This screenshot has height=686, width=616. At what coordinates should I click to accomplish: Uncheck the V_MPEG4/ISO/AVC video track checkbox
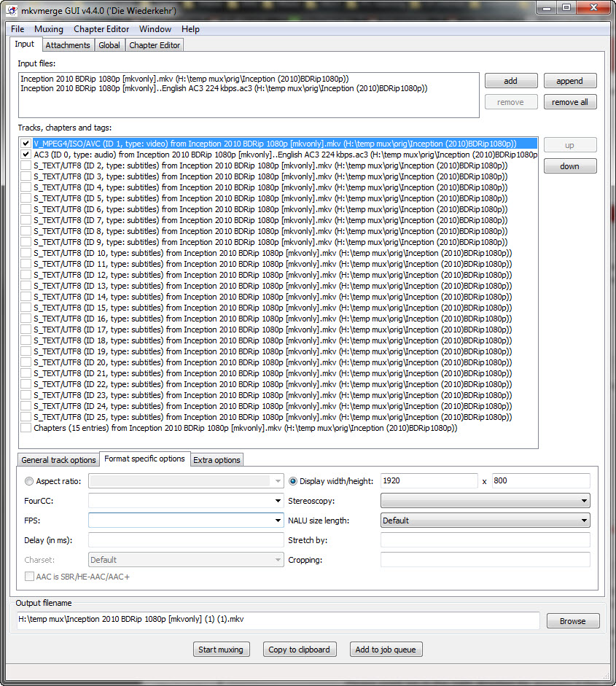26,144
